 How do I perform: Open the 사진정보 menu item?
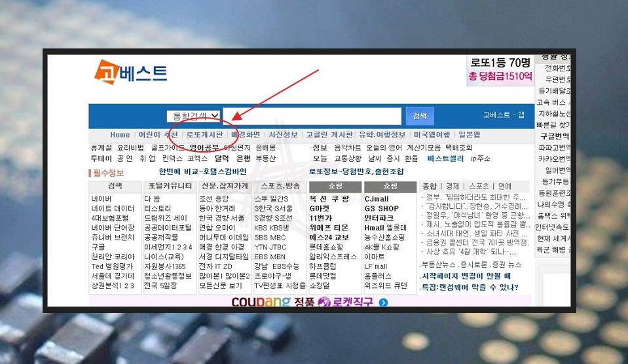point(283,135)
